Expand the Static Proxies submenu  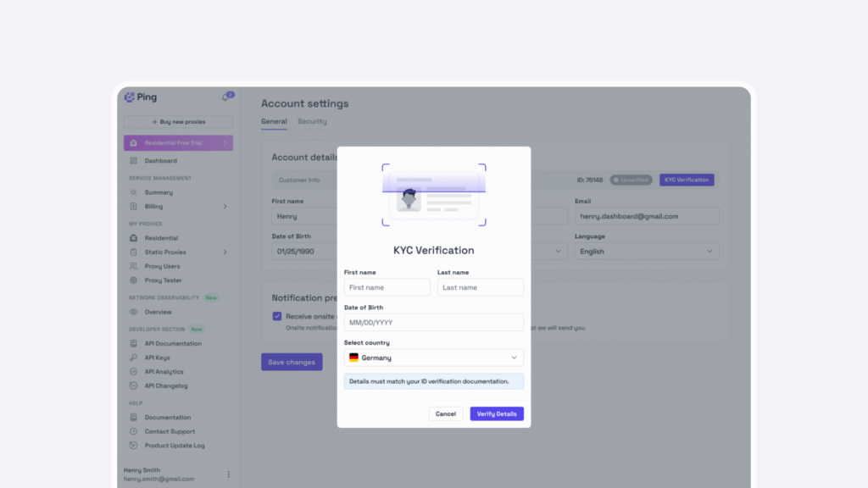(225, 252)
